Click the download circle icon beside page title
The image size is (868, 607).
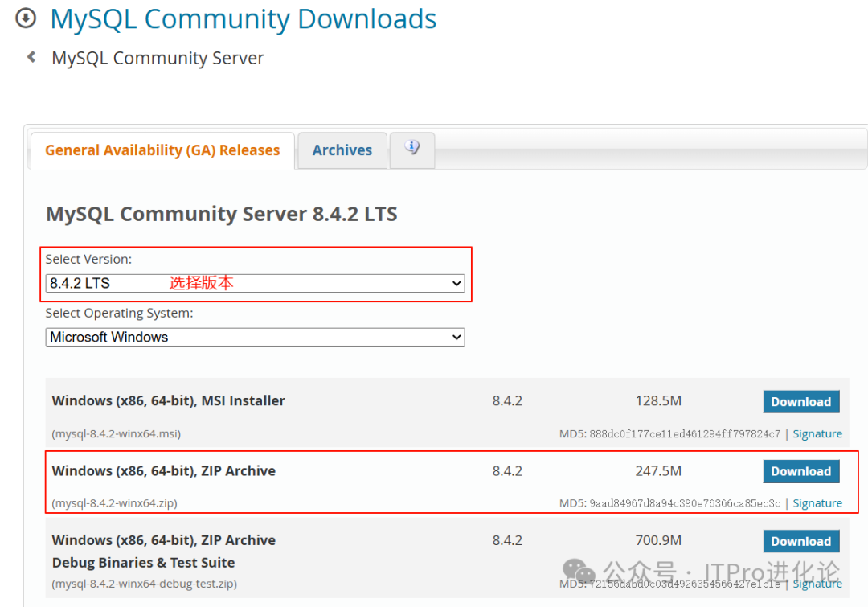coord(26,18)
